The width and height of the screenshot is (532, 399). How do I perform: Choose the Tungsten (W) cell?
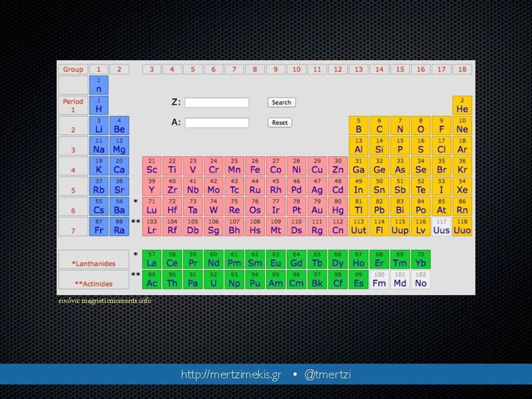point(213,206)
